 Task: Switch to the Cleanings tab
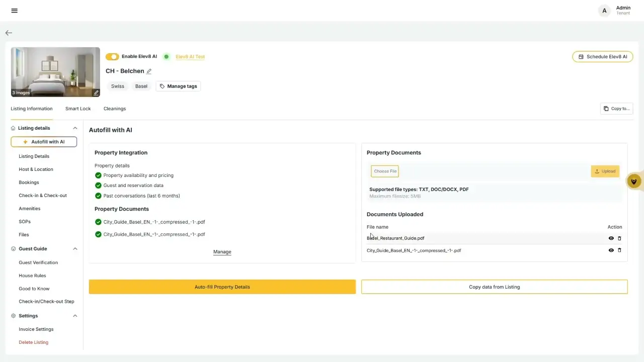[115, 109]
